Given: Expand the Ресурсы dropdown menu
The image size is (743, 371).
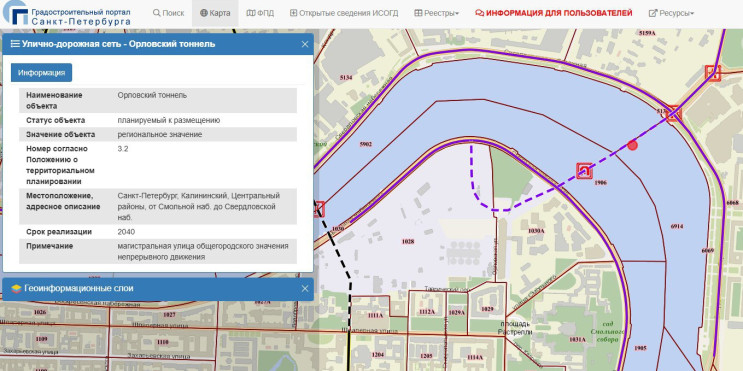Looking at the screenshot, I should click(671, 13).
